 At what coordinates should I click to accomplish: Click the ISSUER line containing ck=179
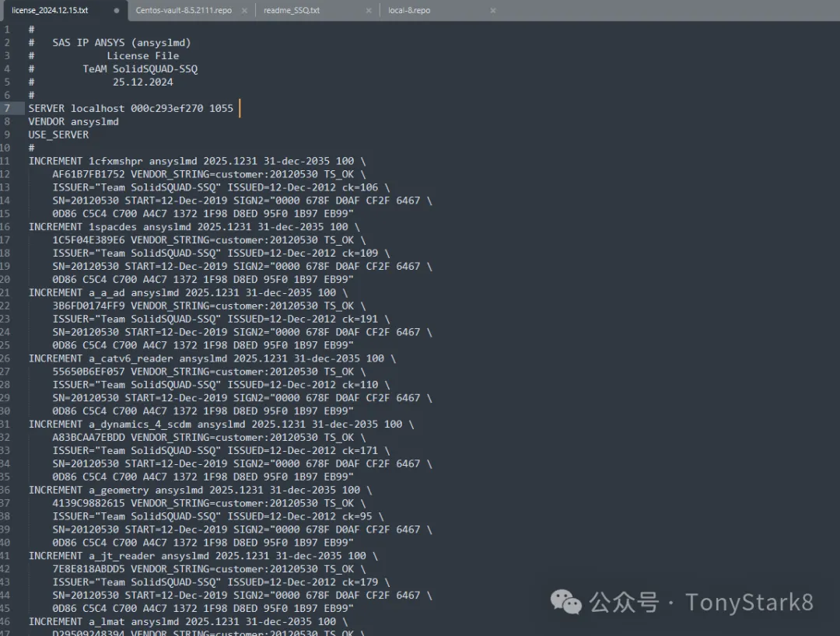[x=221, y=582]
